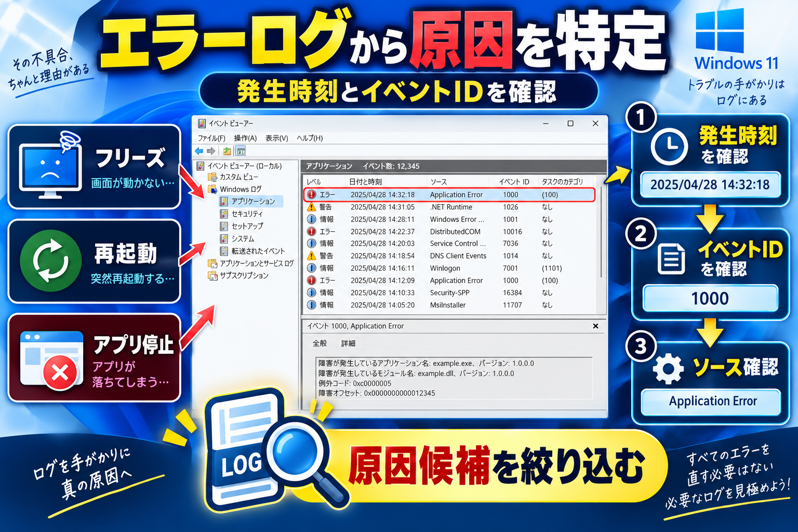Image resolution: width=798 pixels, height=532 pixels.
Task: Click the 転送されたイベント log icon
Action: point(224,251)
